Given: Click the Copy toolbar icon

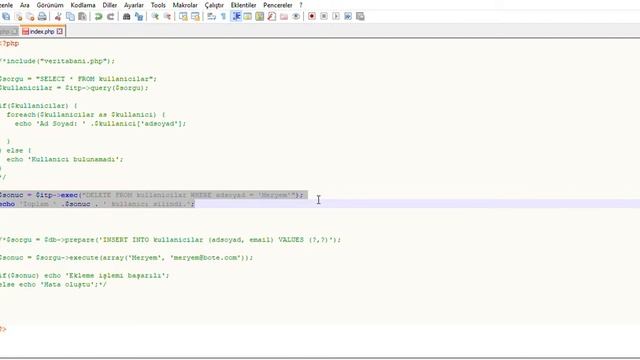Looking at the screenshot, I should [x=70, y=16].
